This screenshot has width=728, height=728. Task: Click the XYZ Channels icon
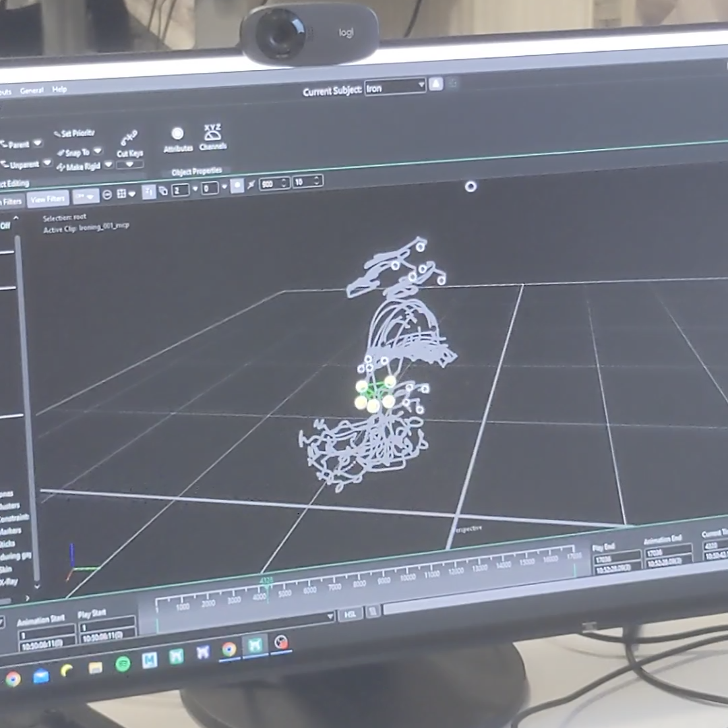point(212,134)
